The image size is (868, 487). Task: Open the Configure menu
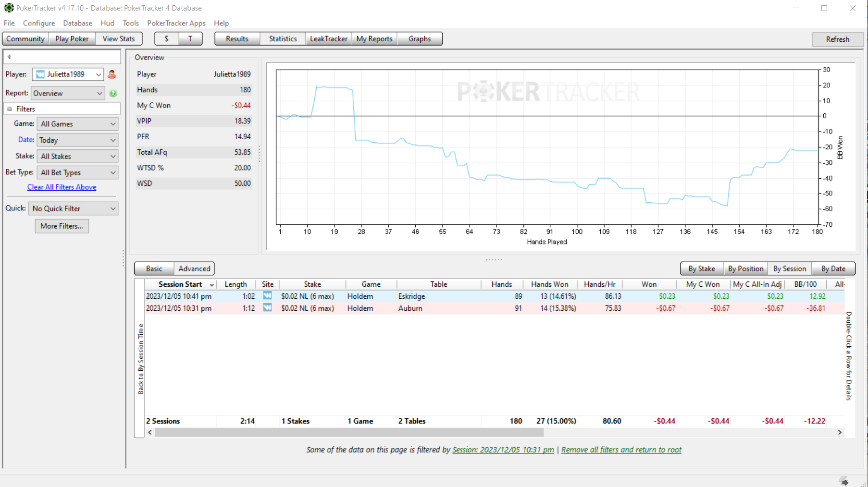click(39, 23)
